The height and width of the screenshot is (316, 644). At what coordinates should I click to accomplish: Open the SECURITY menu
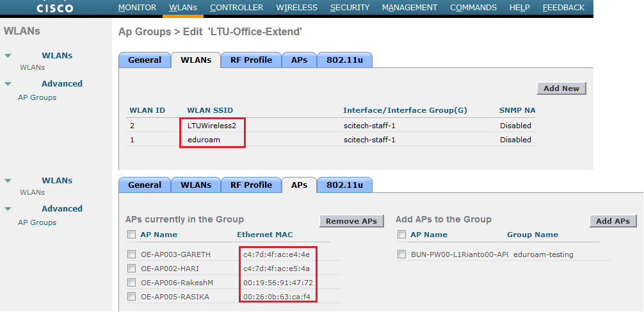tap(350, 8)
